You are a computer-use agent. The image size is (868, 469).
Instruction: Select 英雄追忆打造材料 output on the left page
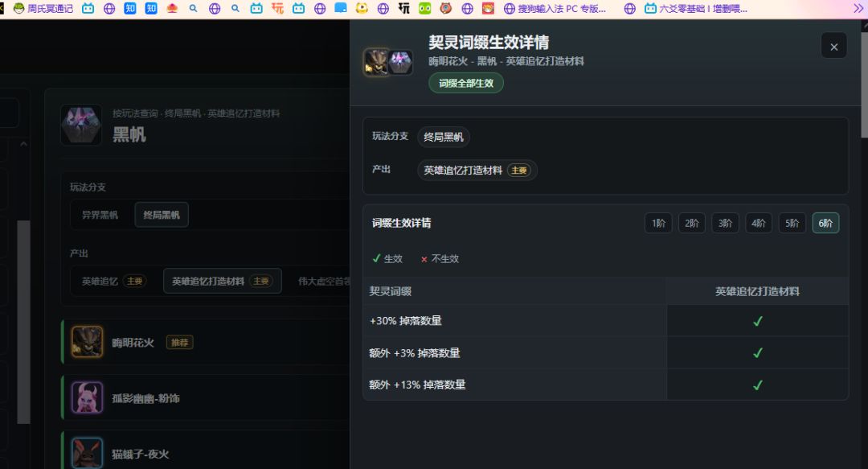222,281
